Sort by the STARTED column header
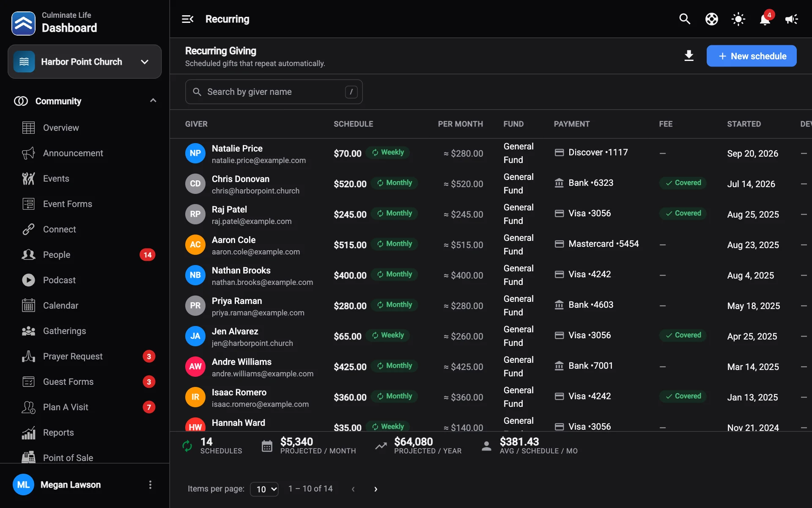The width and height of the screenshot is (812, 508). (744, 124)
